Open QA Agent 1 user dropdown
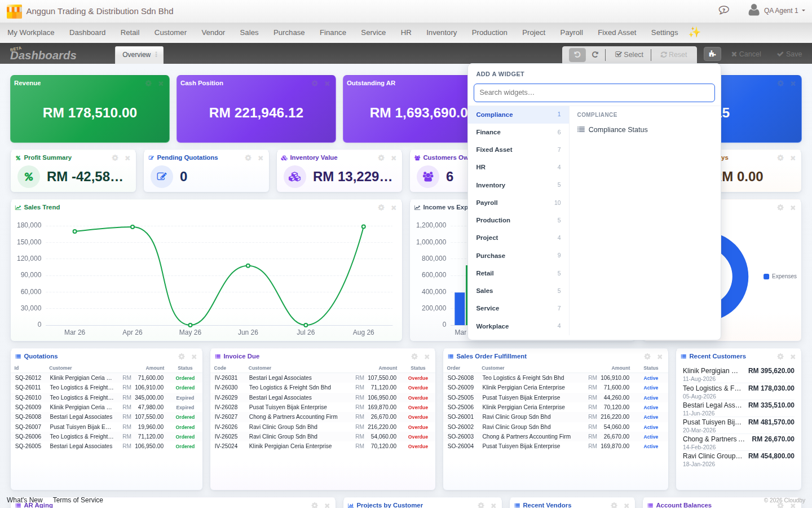 pos(777,10)
